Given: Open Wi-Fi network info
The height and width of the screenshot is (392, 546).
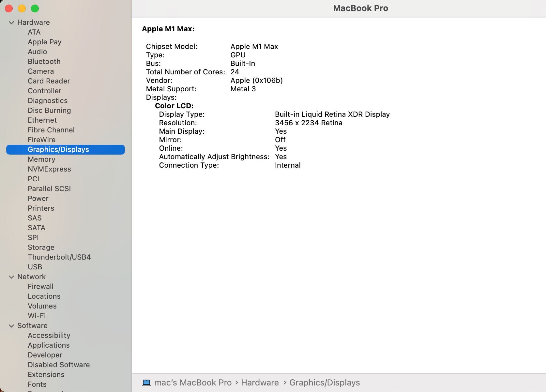Looking at the screenshot, I should point(37,316).
